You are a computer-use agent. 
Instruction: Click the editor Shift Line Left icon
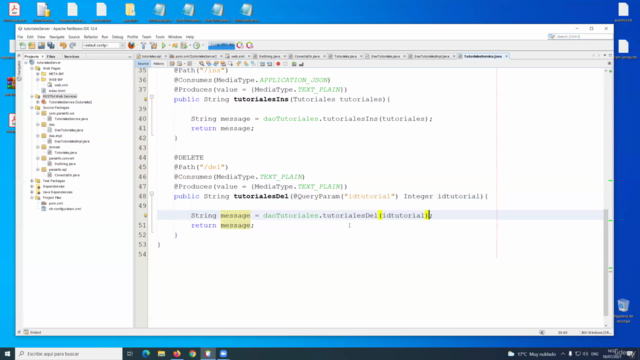click(x=262, y=64)
